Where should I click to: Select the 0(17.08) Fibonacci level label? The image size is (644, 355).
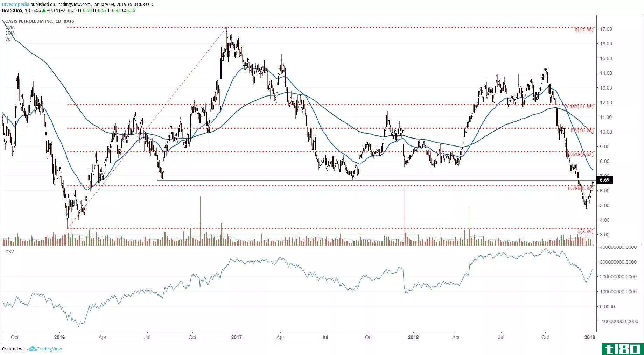tap(584, 30)
